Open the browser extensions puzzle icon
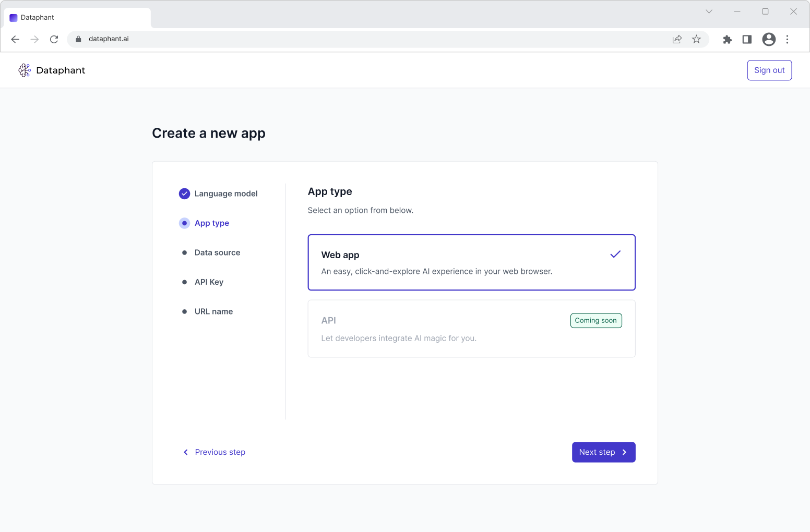 click(x=727, y=39)
